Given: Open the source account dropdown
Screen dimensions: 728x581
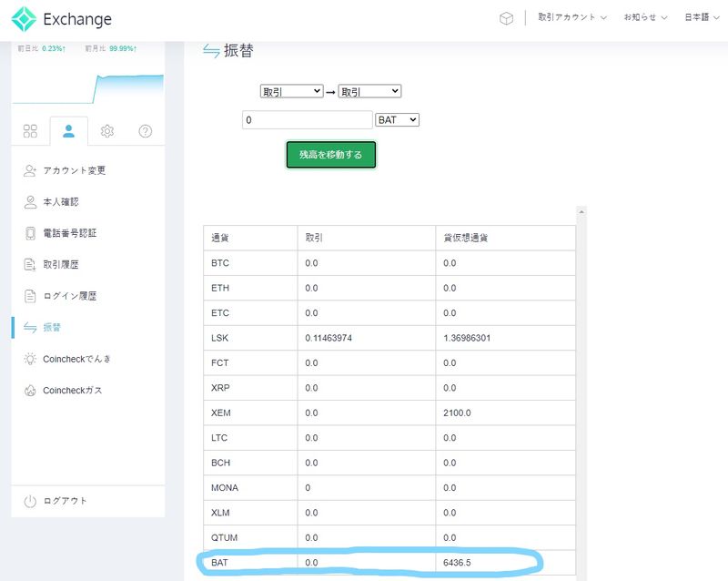Looking at the screenshot, I should [291, 91].
